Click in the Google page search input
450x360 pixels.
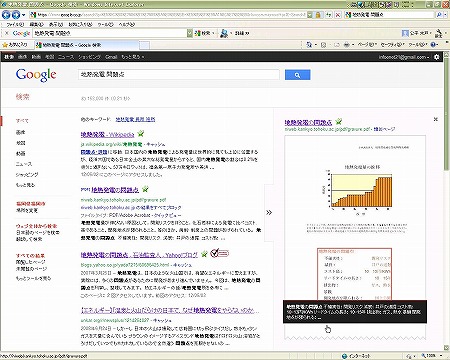pyautogui.click(x=179, y=75)
